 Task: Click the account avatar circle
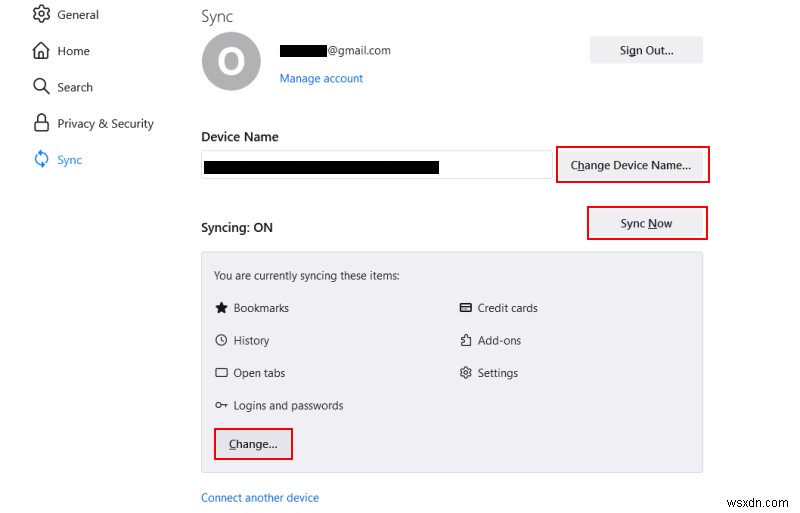coord(231,61)
